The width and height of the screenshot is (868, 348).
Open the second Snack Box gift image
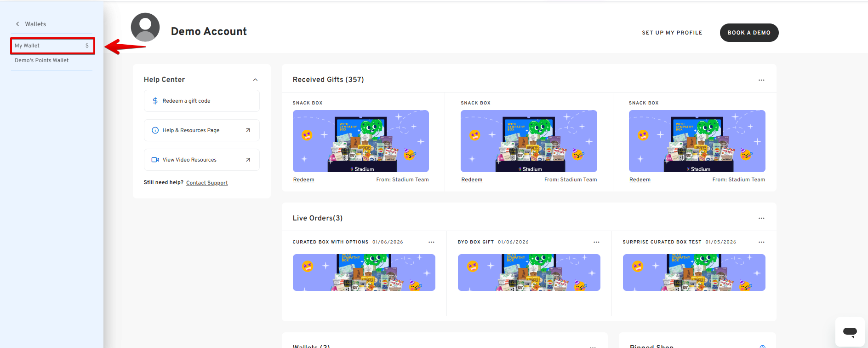529,141
